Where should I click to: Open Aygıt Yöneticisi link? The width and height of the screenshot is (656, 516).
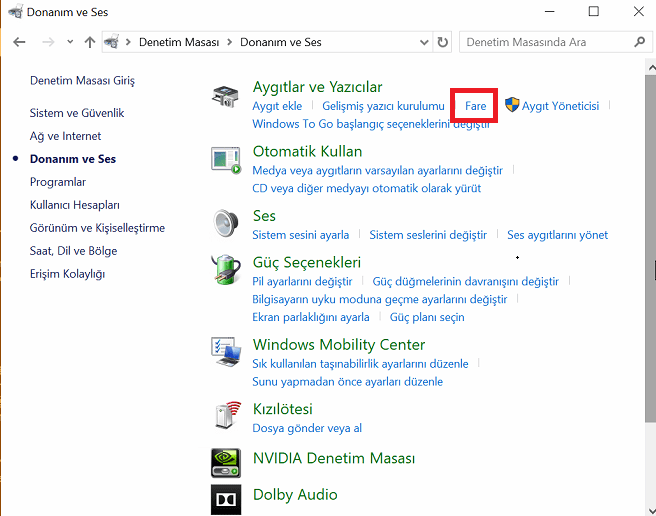pos(560,106)
